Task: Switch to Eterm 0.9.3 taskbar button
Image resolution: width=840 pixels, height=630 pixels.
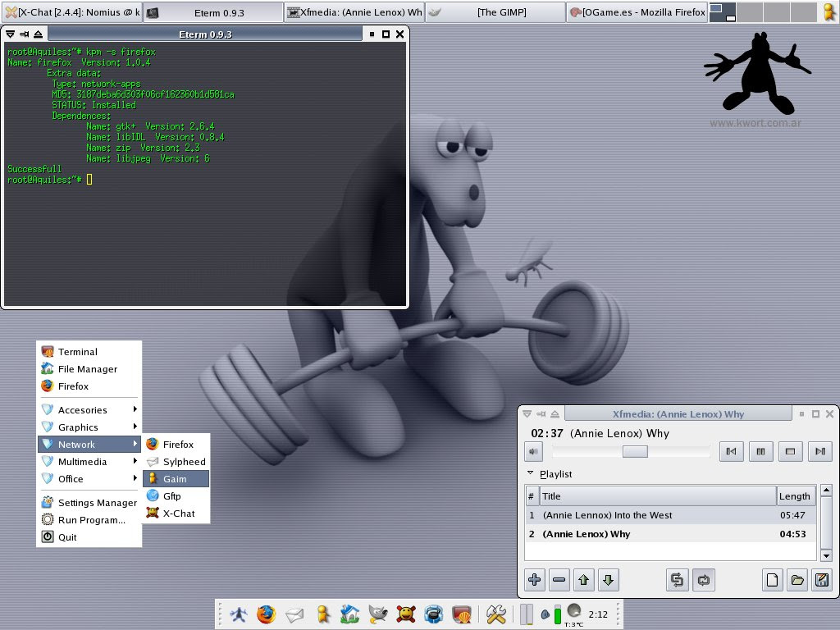Action: pyautogui.click(x=213, y=11)
